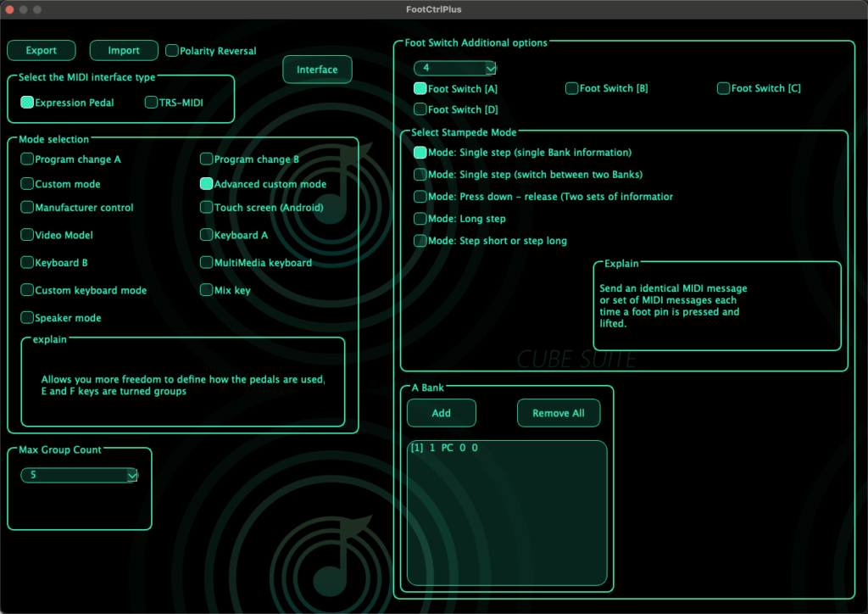Click Add in the A Bank panel
This screenshot has width=868, height=614.
[441, 413]
